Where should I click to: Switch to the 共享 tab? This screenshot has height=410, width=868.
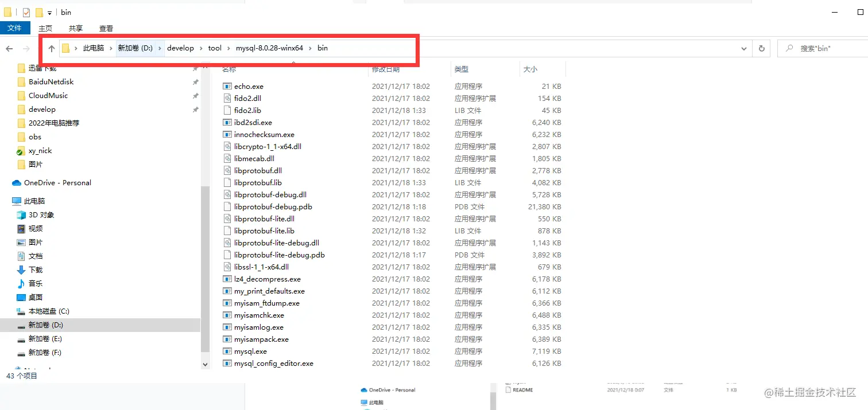[76, 28]
